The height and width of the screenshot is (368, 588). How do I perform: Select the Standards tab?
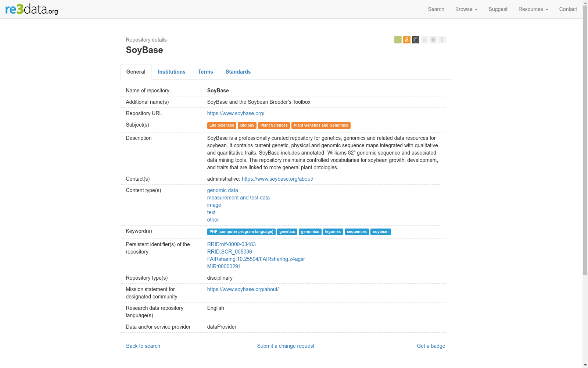pos(238,72)
